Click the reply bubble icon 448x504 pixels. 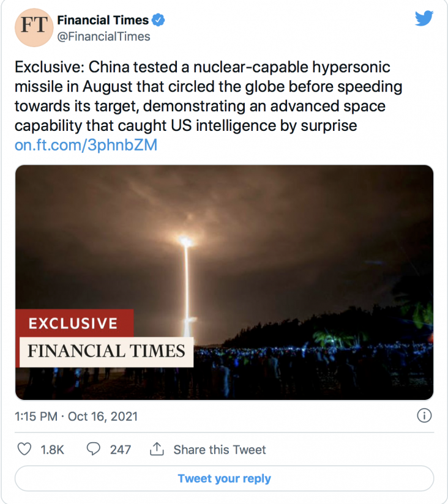(x=92, y=450)
